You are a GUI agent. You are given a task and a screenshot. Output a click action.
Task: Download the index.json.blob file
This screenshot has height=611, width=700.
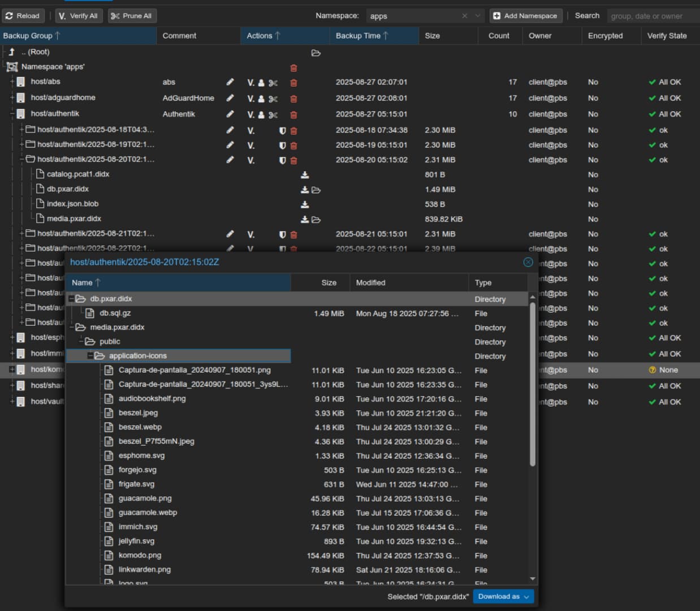(305, 204)
